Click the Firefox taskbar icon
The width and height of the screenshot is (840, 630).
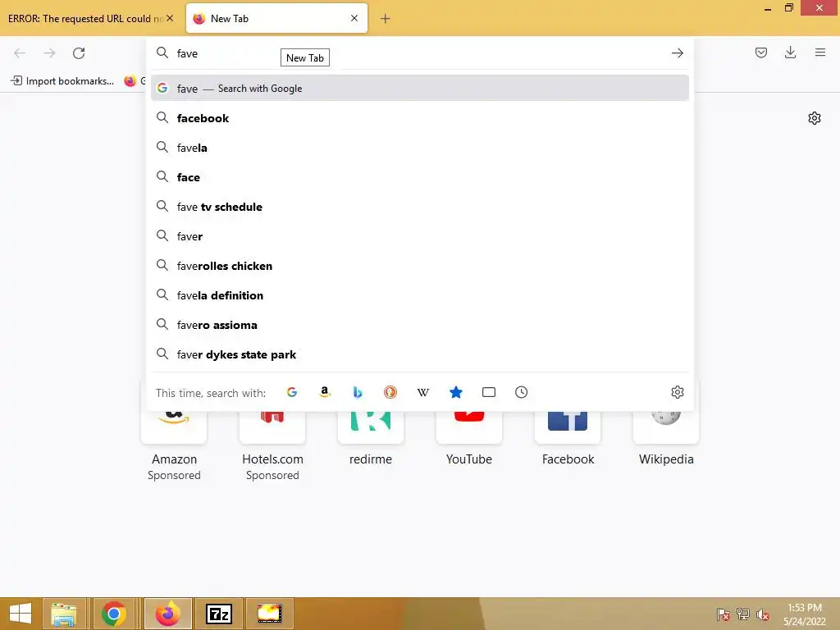point(167,614)
